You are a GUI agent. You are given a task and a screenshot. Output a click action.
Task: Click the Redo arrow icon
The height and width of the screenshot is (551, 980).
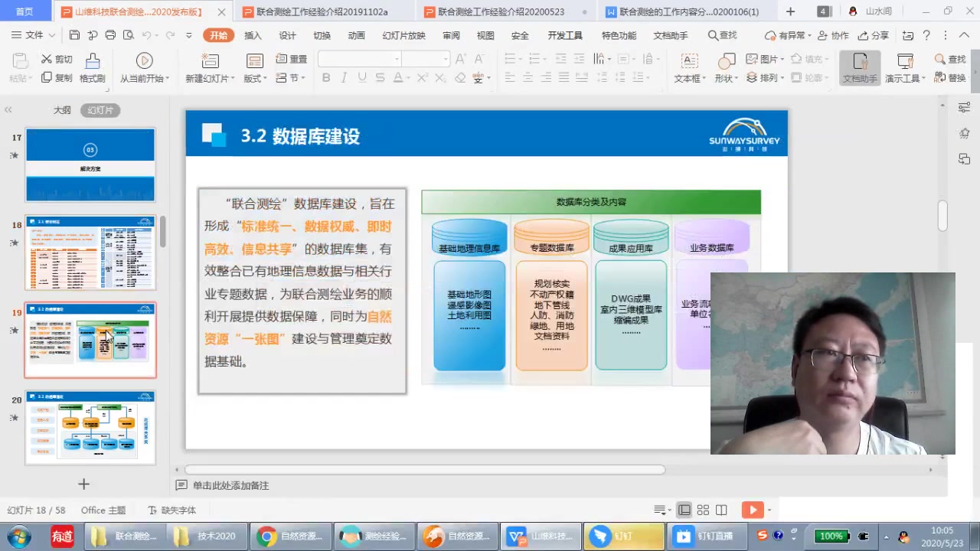coord(170,35)
